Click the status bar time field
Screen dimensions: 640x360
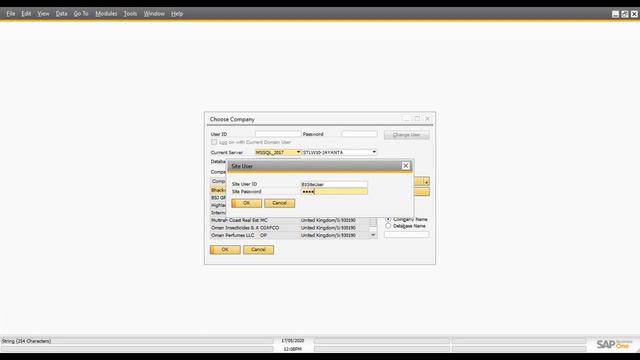[x=293, y=349]
